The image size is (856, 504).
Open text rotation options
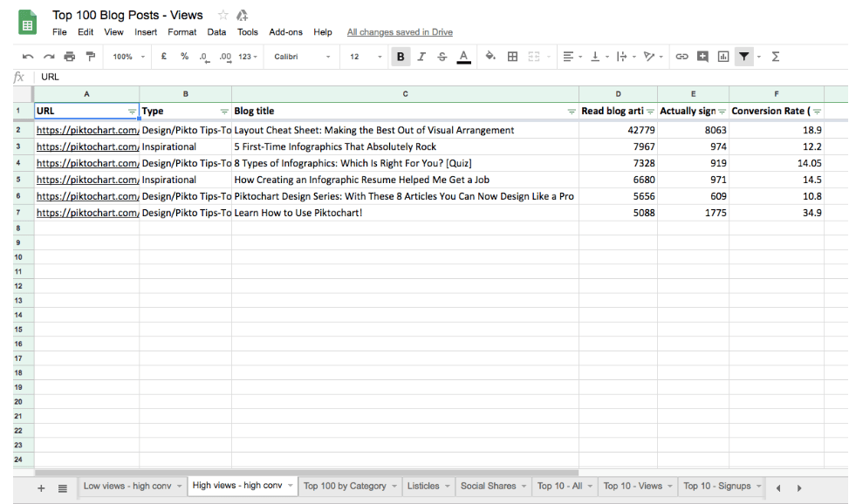[x=653, y=56]
